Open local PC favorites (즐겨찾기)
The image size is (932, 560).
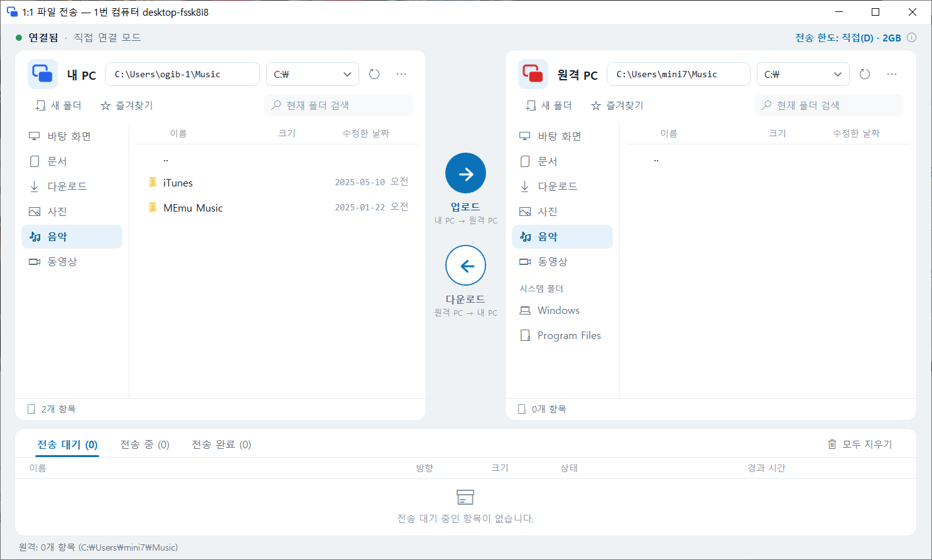coord(127,105)
